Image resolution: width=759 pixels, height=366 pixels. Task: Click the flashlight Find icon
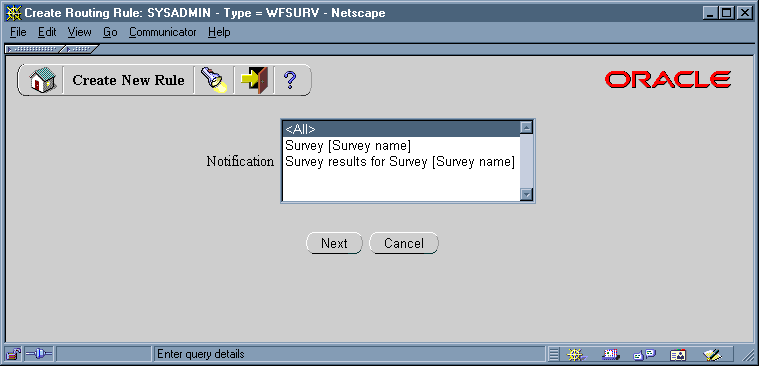(214, 80)
